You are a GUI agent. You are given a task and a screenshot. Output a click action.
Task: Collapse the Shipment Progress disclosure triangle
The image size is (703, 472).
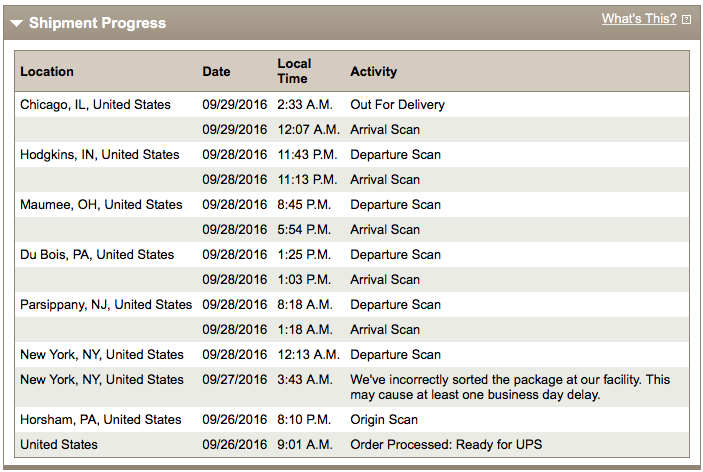click(x=17, y=23)
